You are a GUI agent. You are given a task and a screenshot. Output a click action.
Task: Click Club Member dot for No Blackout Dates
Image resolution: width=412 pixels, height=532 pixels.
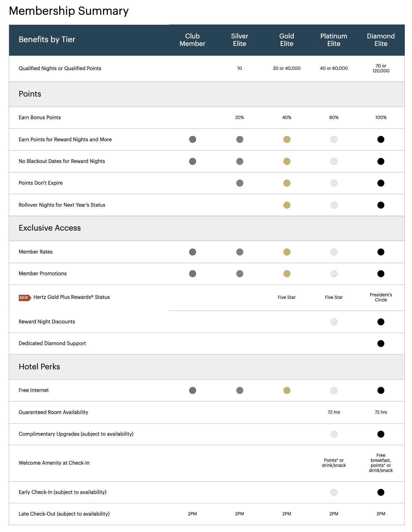coord(193,161)
